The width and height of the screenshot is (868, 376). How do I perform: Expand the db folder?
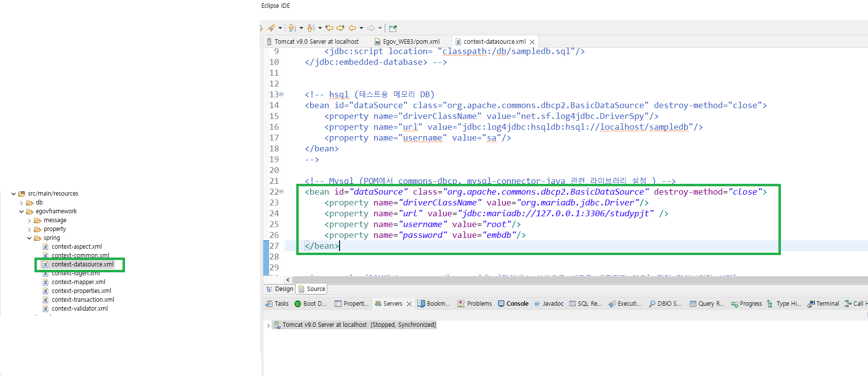pos(21,202)
